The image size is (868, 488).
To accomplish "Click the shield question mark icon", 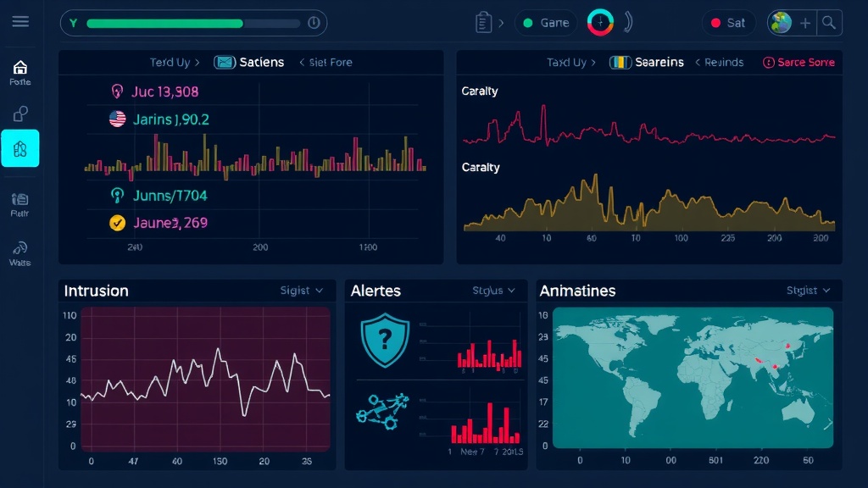I will 384,340.
